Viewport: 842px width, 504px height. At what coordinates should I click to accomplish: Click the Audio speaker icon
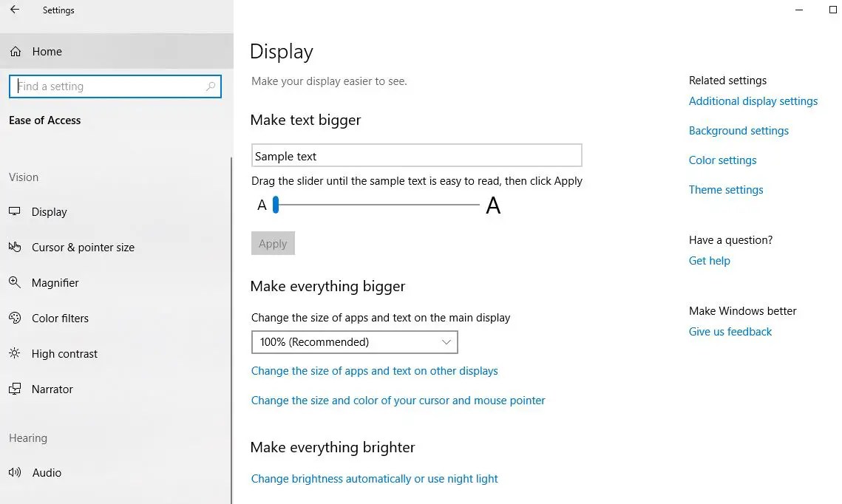coord(15,472)
